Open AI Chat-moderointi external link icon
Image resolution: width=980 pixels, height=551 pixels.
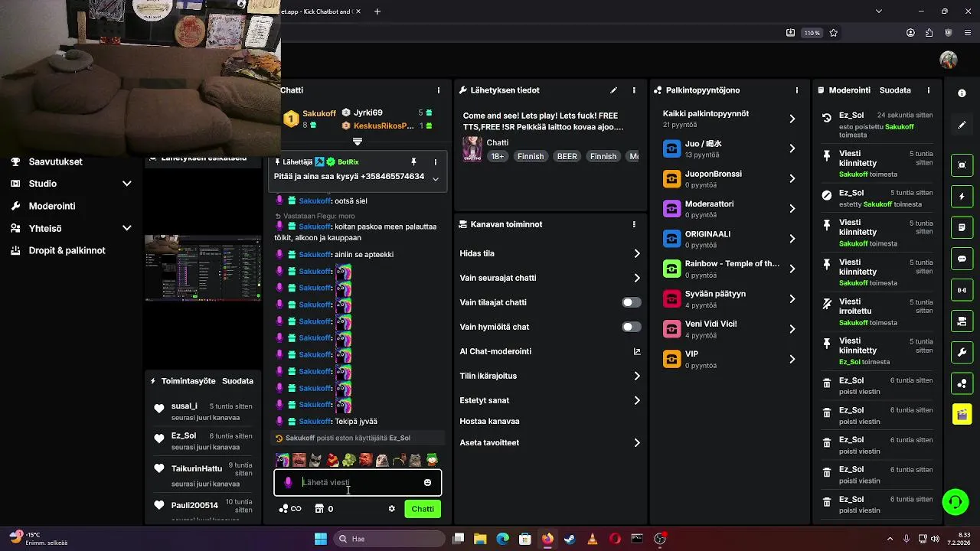(637, 351)
